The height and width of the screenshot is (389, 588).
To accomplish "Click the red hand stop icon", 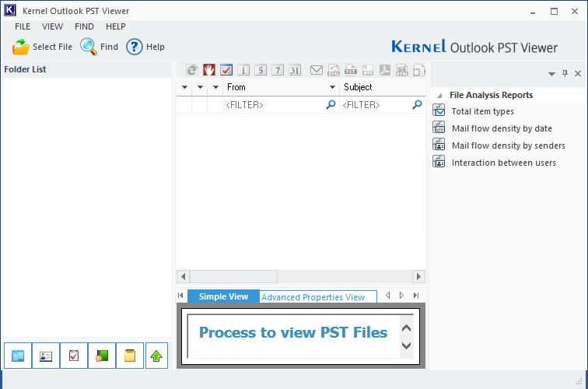I will pos(209,70).
